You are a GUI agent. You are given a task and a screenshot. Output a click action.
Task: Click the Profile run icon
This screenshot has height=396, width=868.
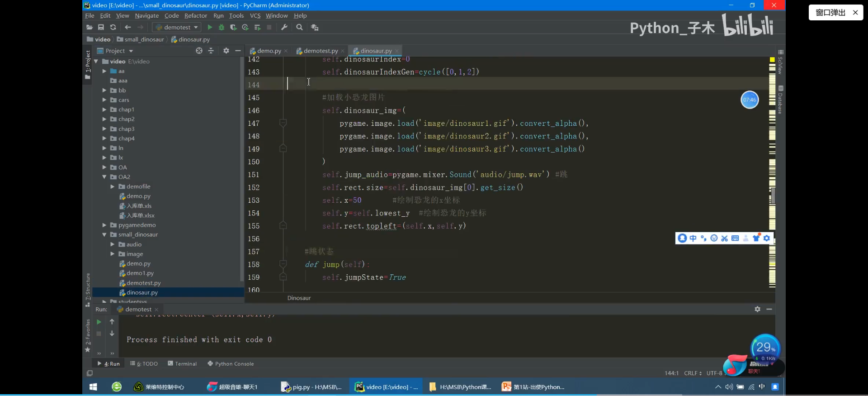245,27
